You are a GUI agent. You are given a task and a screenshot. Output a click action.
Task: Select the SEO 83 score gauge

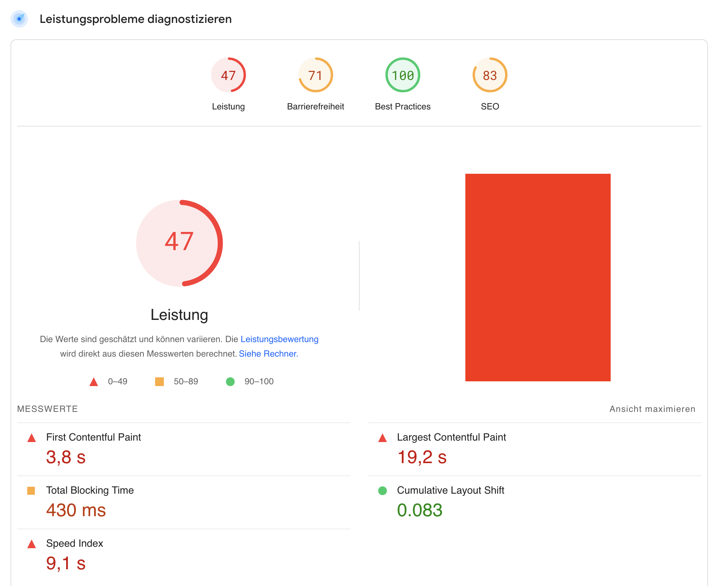[490, 75]
